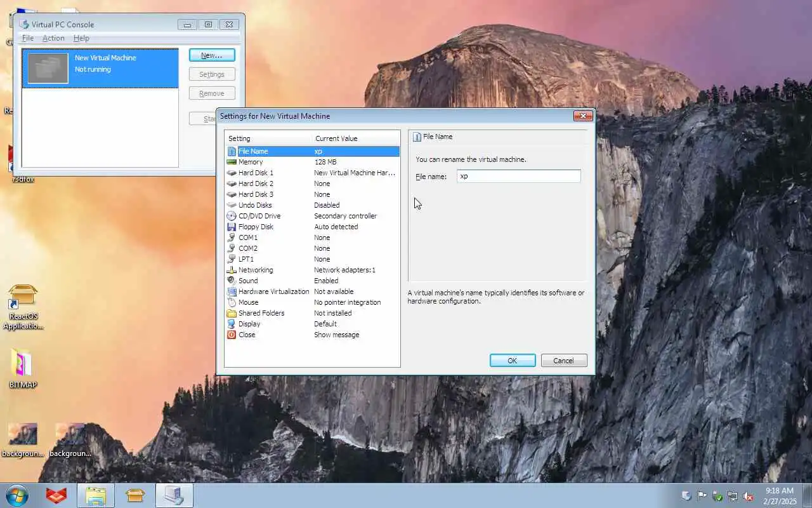Confirm settings with the OK button
Image resolution: width=812 pixels, height=508 pixels.
tap(513, 361)
